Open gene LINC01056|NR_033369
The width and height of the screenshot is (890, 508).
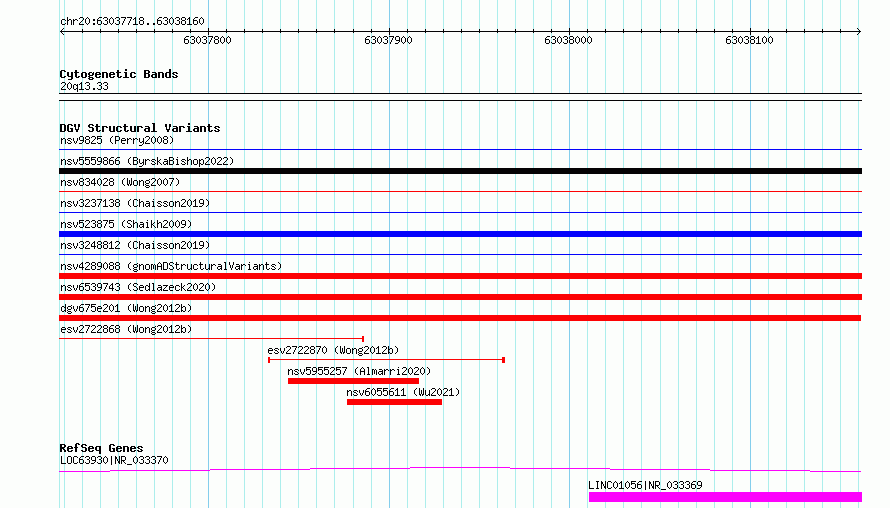point(645,485)
